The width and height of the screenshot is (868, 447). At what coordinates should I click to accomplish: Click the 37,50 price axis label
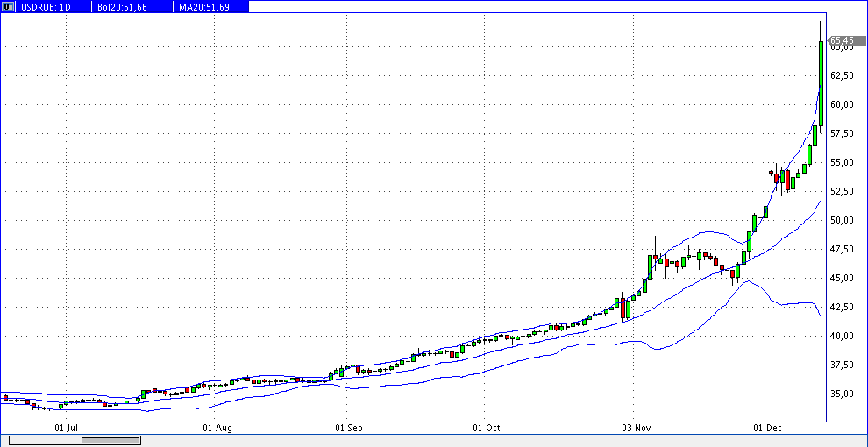(x=842, y=365)
